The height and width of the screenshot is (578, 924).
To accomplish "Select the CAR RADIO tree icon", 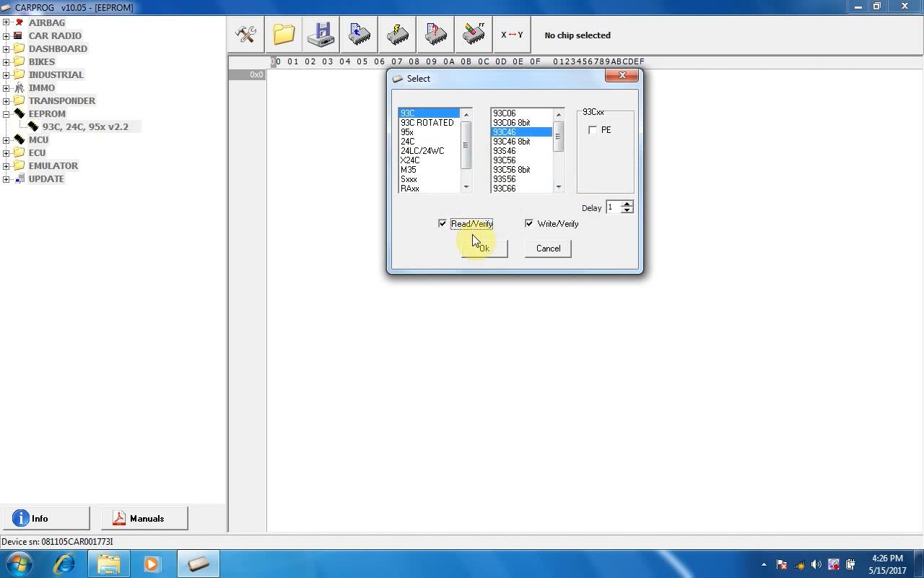I will [x=19, y=35].
